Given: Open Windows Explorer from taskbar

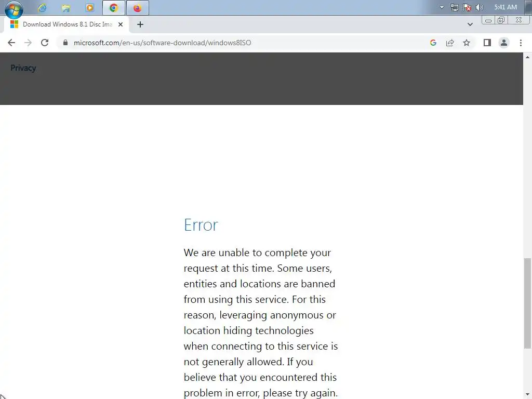Looking at the screenshot, I should point(66,8).
